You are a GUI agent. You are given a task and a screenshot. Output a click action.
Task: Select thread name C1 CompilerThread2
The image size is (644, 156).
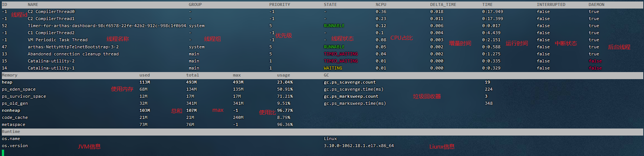[51, 33]
